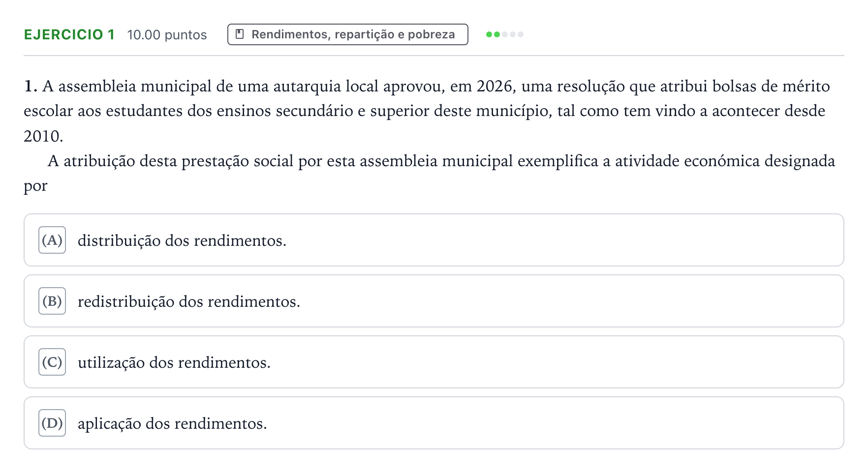The width and height of the screenshot is (868, 474).
Task: Select option (A) distribuição dos rendimentos
Action: tap(434, 240)
